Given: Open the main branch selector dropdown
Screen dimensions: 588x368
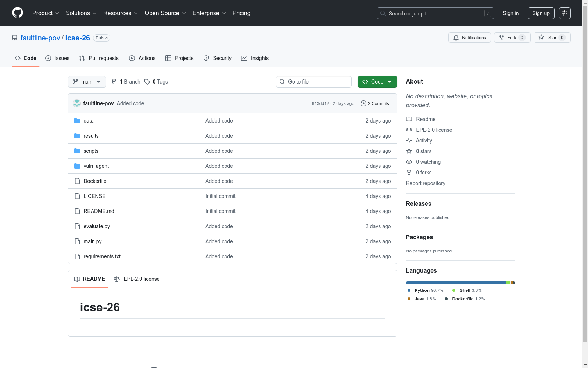Looking at the screenshot, I should tap(87, 82).
